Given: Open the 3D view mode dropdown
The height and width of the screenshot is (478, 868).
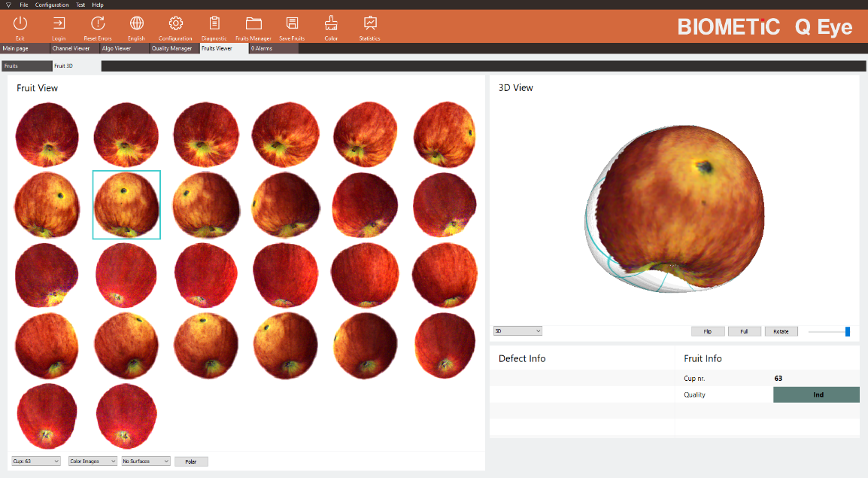Looking at the screenshot, I should click(517, 331).
